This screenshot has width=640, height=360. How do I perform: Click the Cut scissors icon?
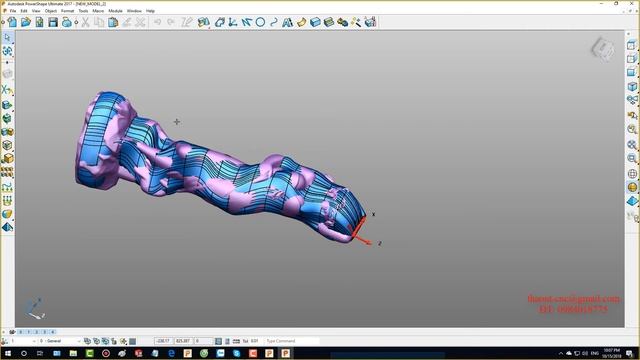tap(85, 22)
